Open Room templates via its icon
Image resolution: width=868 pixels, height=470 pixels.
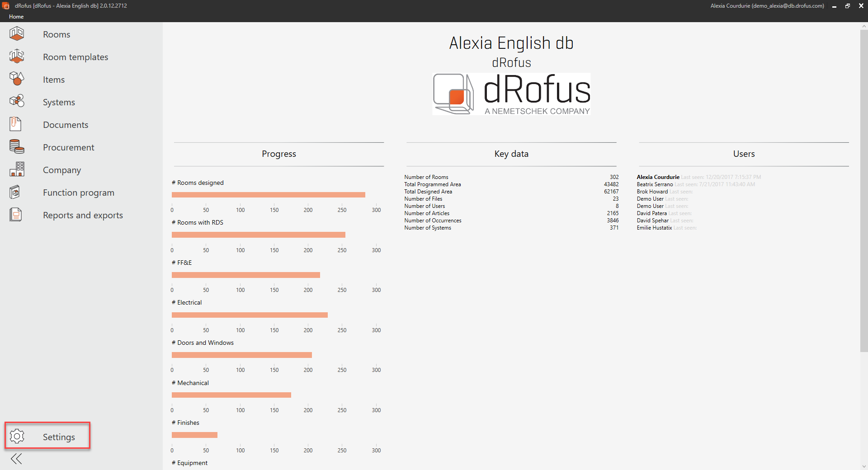(17, 56)
